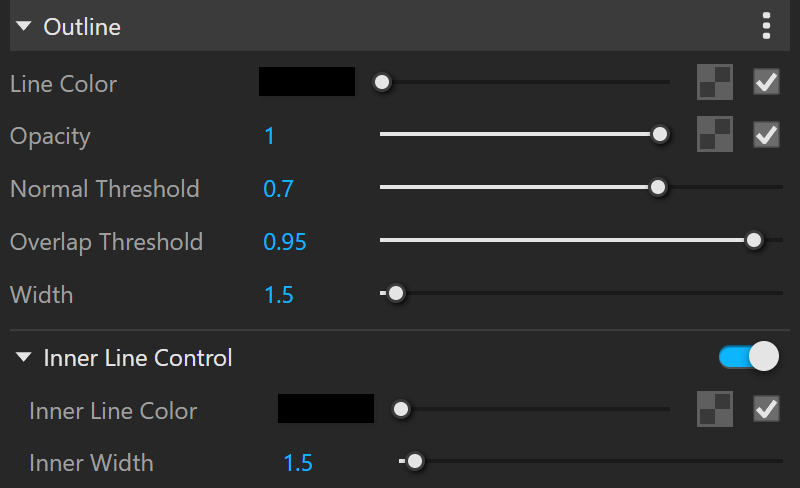Click the texture map icon for Line Color
Viewport: 800px width, 488px height.
point(715,82)
